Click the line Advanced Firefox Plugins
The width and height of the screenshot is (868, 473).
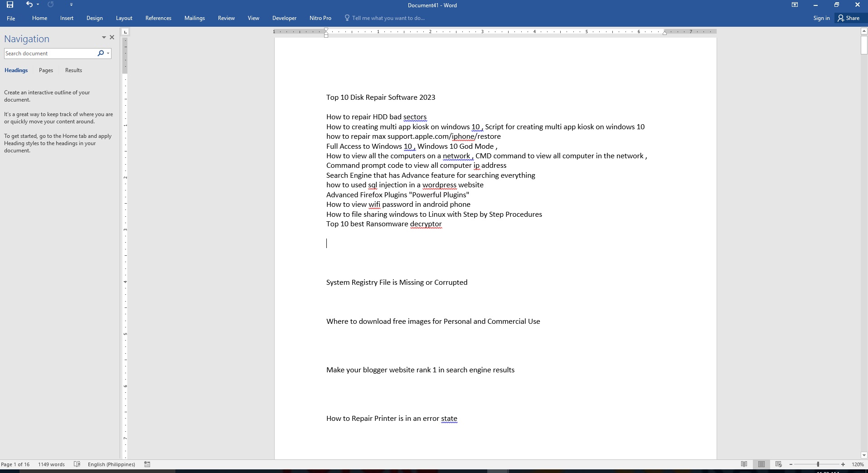pos(398,195)
